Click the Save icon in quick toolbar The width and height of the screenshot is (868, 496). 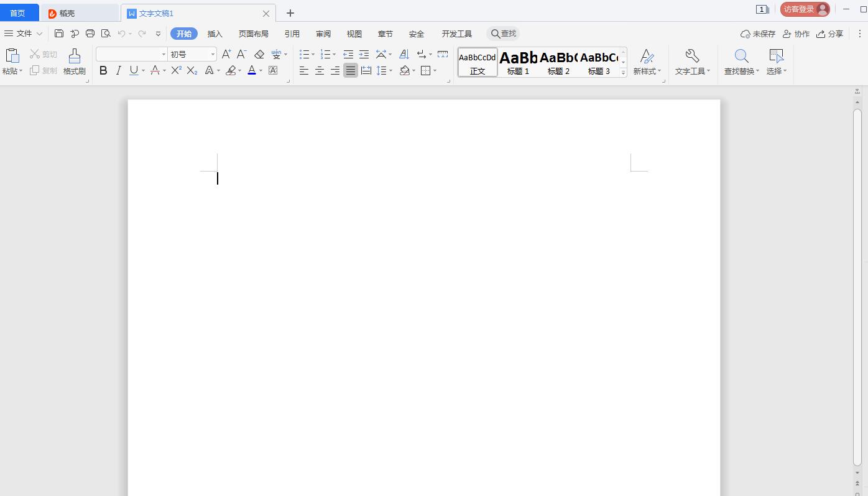(59, 34)
